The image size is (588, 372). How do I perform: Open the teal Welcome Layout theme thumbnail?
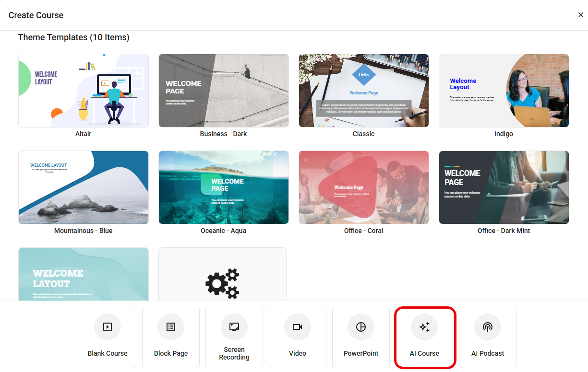point(84,274)
